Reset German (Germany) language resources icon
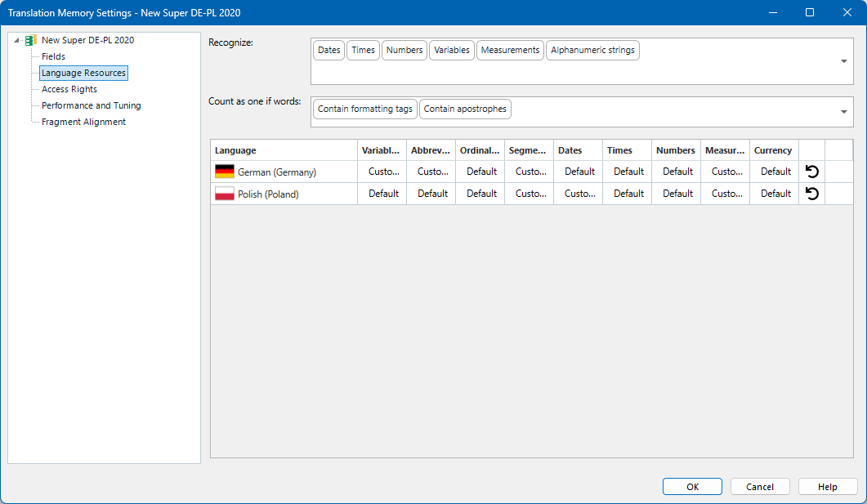This screenshot has height=504, width=867. (811, 172)
